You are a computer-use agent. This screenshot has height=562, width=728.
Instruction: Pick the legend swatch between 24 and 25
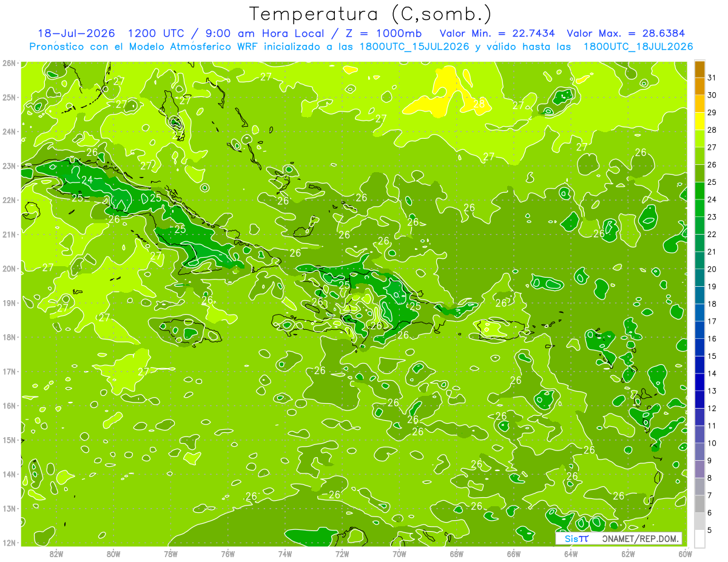699,192
